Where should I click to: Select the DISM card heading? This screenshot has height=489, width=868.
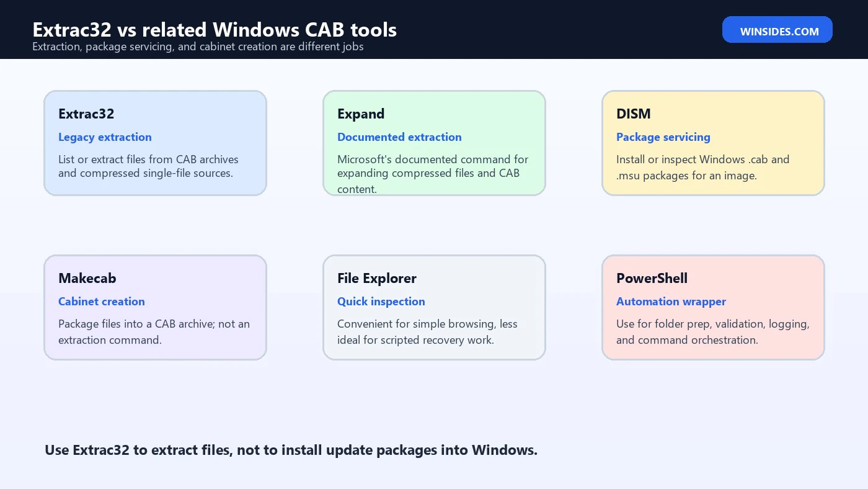[633, 114]
